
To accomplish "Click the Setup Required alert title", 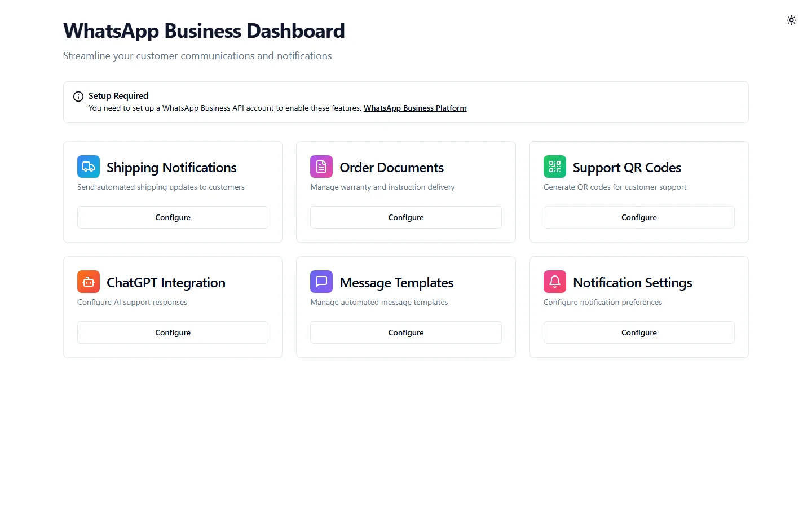I will [x=118, y=96].
